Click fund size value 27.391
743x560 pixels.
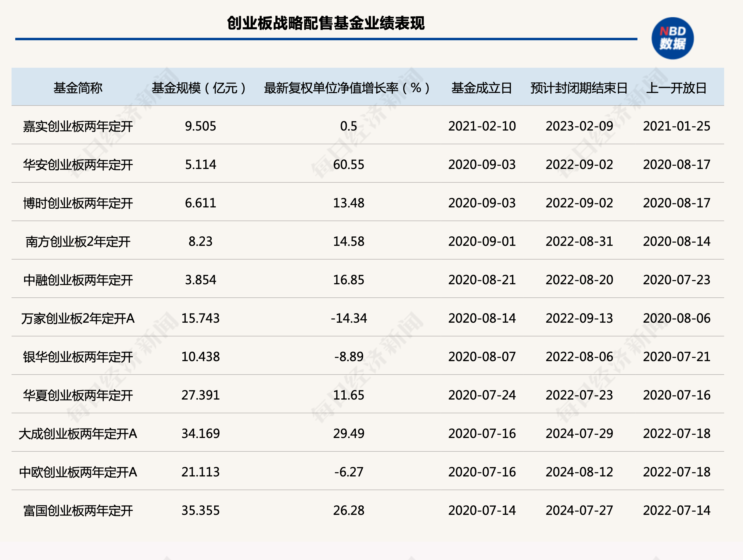[x=200, y=395]
